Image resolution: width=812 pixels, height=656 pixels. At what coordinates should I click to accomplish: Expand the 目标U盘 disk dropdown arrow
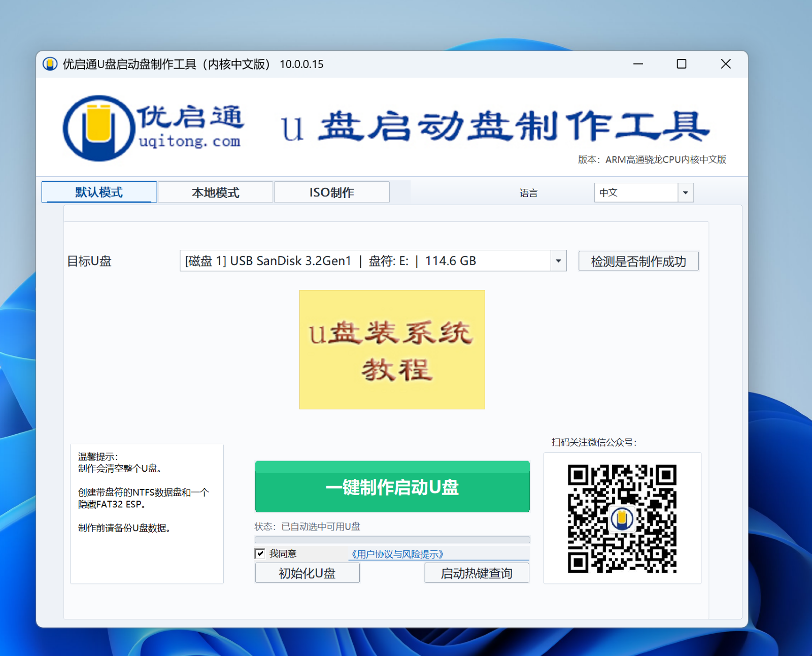point(558,261)
